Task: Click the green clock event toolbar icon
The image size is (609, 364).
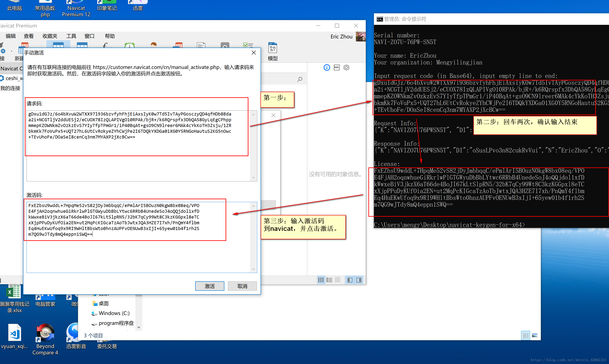Action: click(x=129, y=45)
